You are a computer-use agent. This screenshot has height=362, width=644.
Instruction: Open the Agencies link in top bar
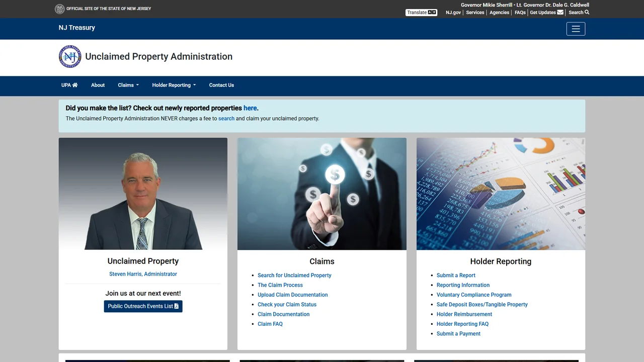coord(499,13)
